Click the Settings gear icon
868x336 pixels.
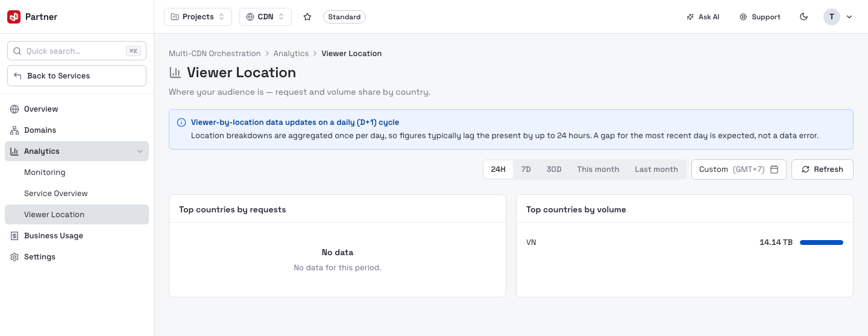(x=14, y=257)
